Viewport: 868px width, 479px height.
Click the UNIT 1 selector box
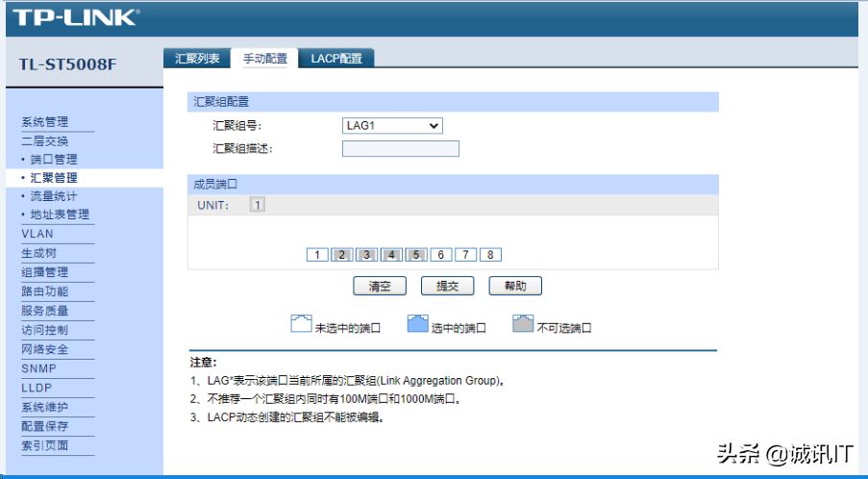point(258,205)
